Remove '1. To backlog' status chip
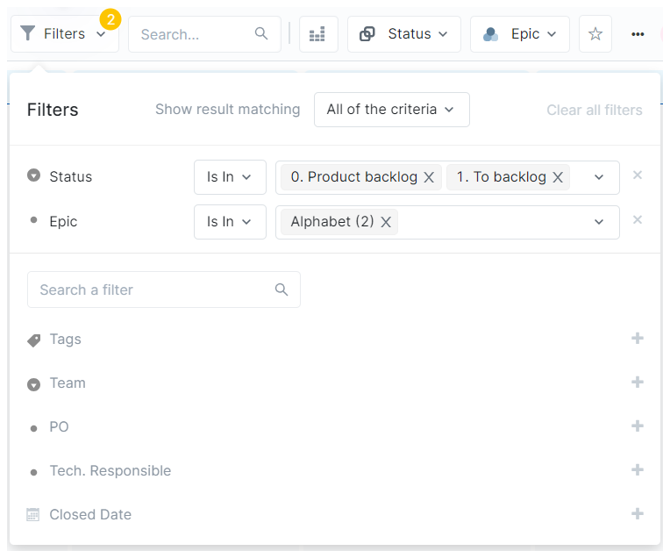The image size is (669, 557). pyautogui.click(x=558, y=177)
